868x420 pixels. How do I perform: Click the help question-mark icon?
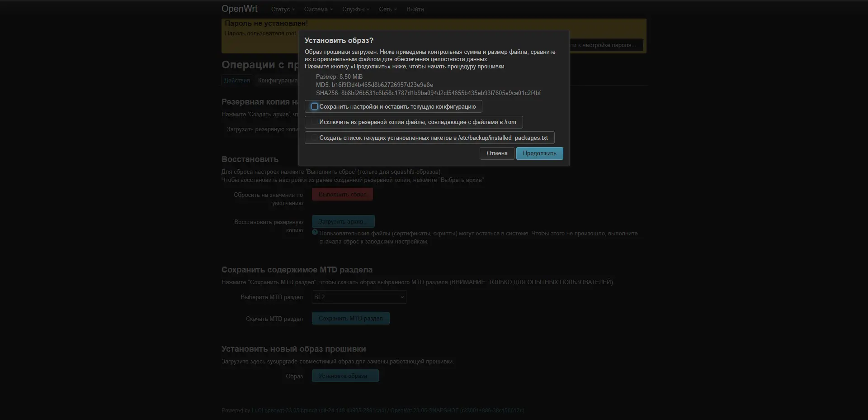315,233
